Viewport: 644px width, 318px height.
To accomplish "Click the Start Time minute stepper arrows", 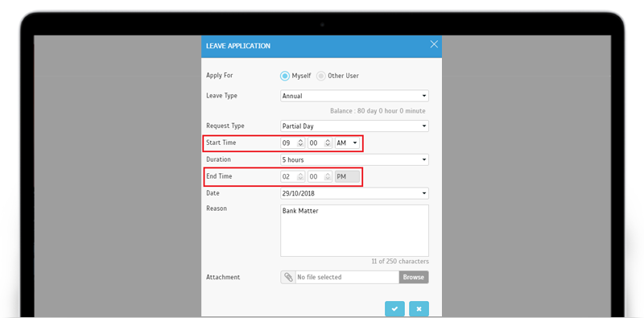I will coord(328,143).
